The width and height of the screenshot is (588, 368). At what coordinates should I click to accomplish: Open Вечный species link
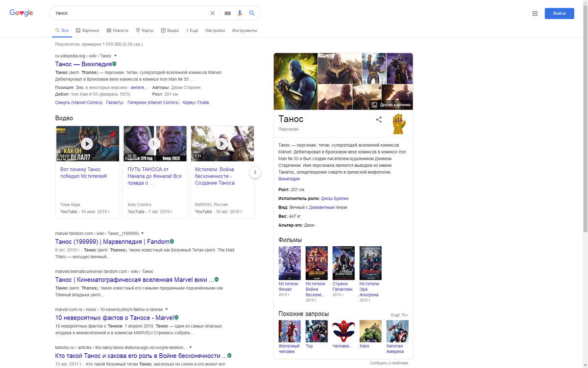click(296, 208)
